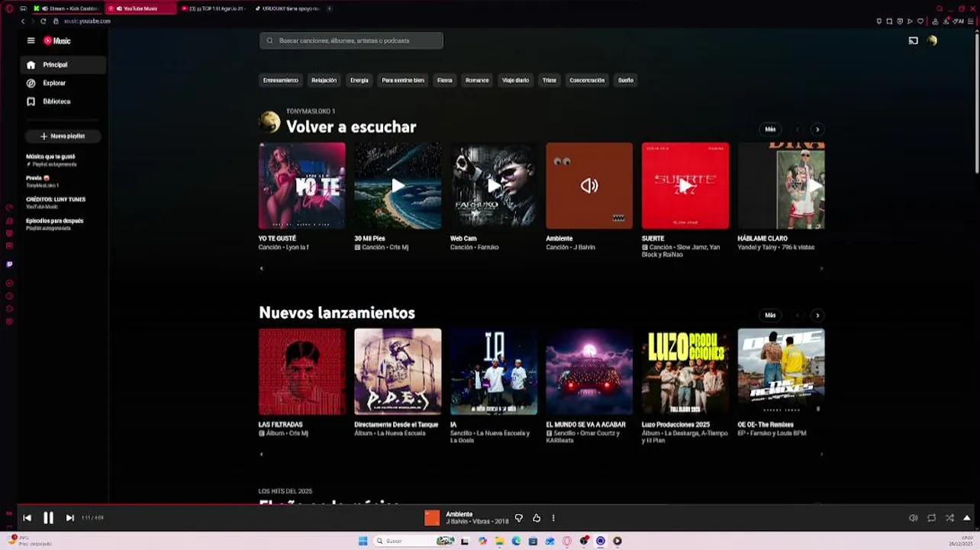Open the LAS FILTRADAS album cover

(302, 372)
